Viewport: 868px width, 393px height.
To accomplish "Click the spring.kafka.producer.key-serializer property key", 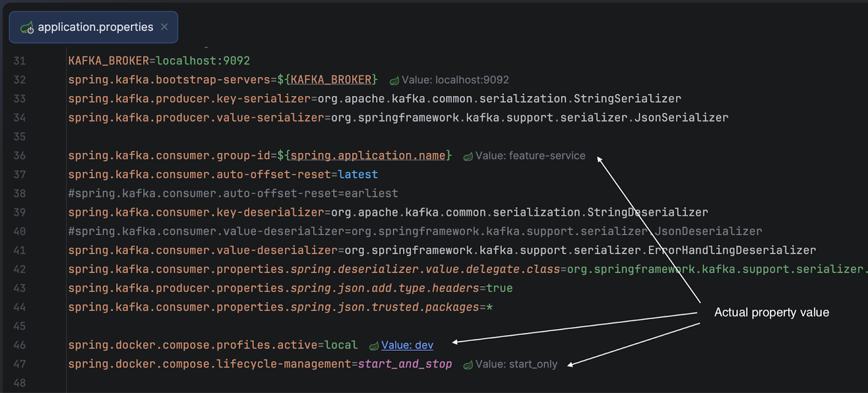I will point(189,99).
